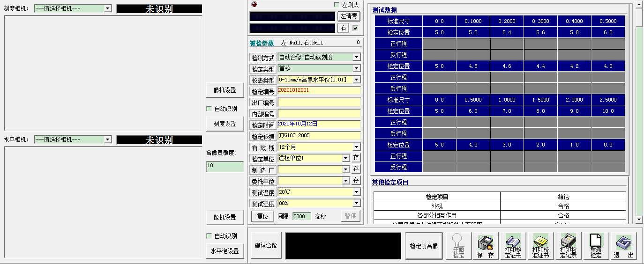Open the 刻度相机 camera selection dropdown
Viewport: 644px width, 264px height.
108,8
